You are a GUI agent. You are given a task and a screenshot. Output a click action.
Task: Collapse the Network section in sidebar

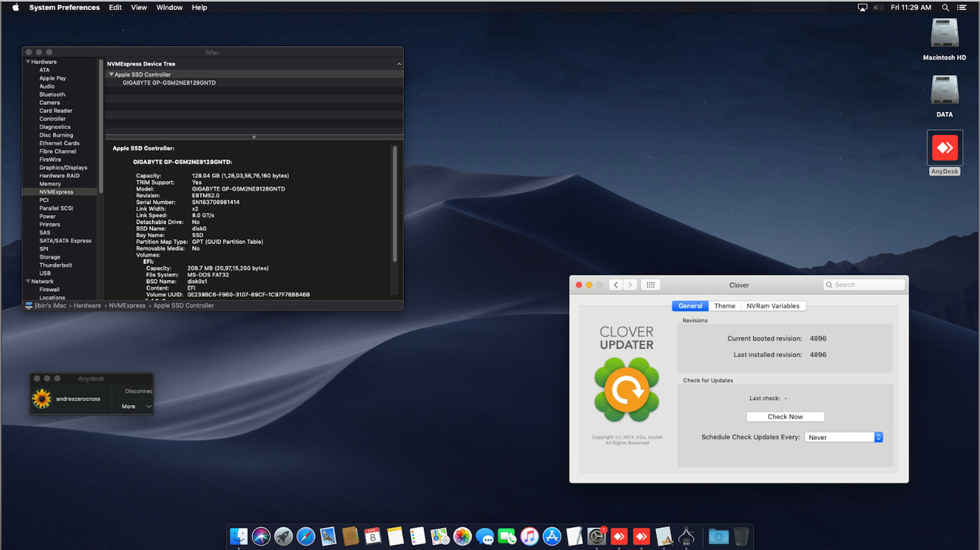(x=28, y=281)
